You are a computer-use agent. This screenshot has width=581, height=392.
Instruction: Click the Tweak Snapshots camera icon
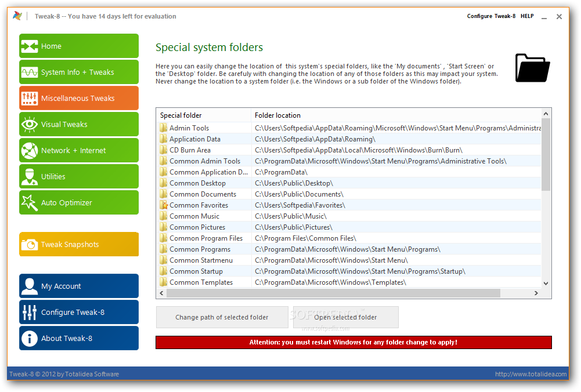click(30, 245)
